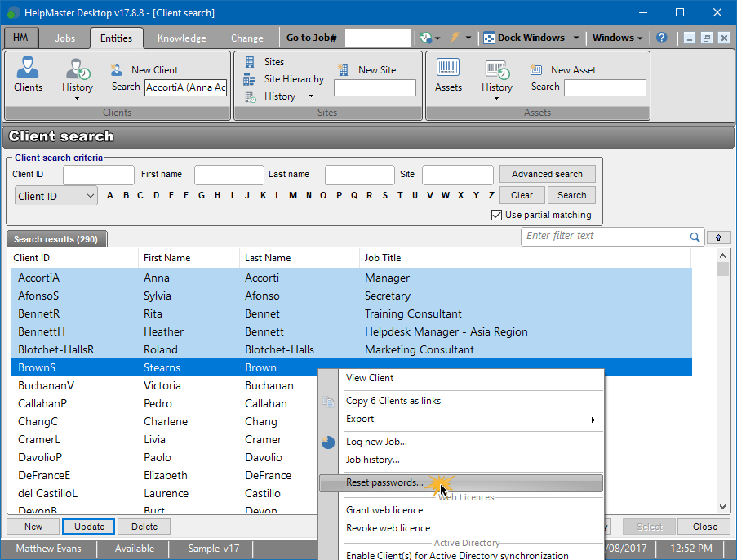Click the Available status in status bar
The height and width of the screenshot is (560, 737).
[135, 549]
